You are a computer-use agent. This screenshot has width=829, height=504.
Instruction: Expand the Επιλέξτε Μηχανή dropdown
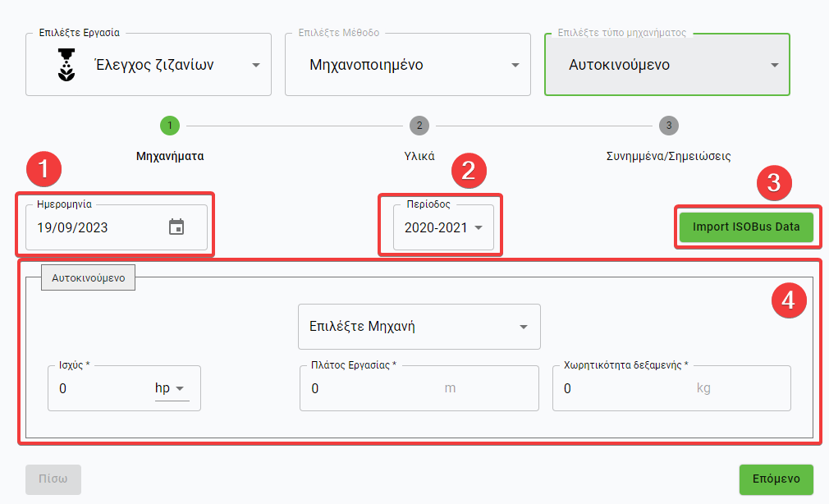click(x=419, y=327)
